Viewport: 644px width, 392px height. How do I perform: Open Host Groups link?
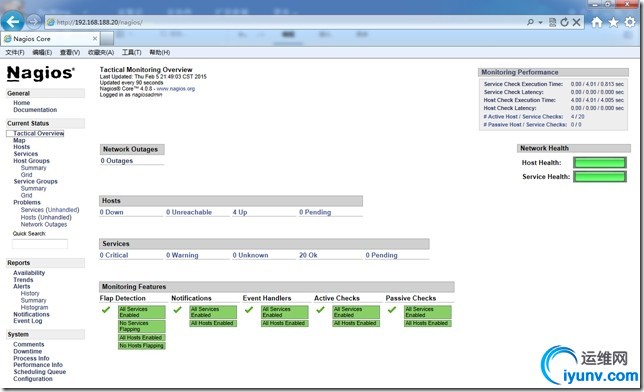coord(31,161)
